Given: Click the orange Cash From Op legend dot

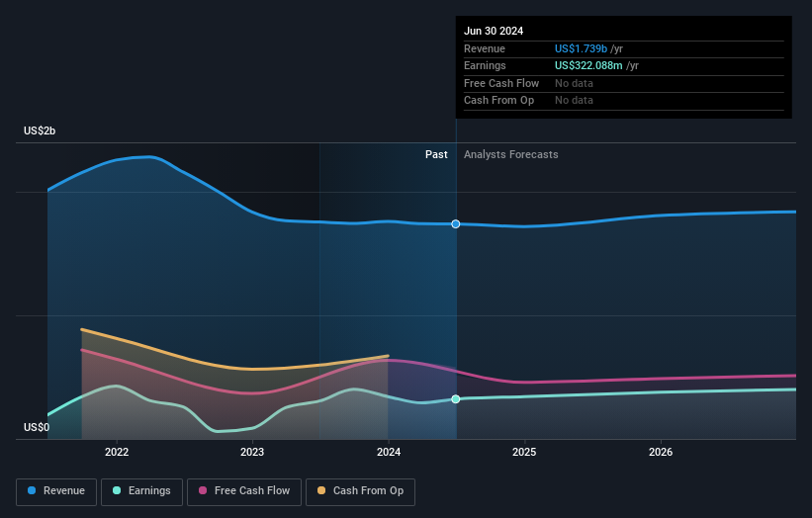Looking at the screenshot, I should [321, 490].
